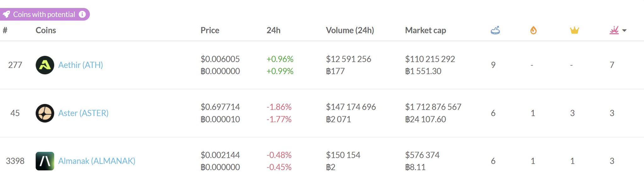The width and height of the screenshot is (644, 184).
Task: Sort the table by Price column
Action: 210,30
